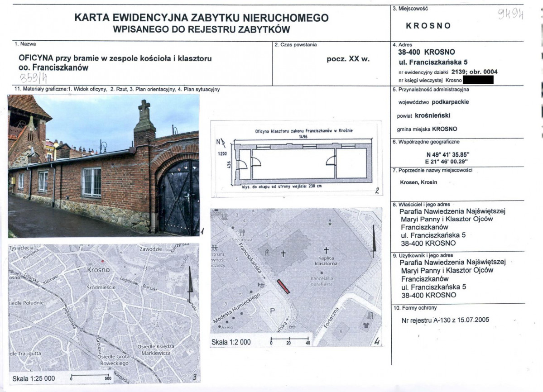This screenshot has width=543, height=392.
Task: Click the cross icon above Kaplica klasztorna
Action: click(x=326, y=250)
